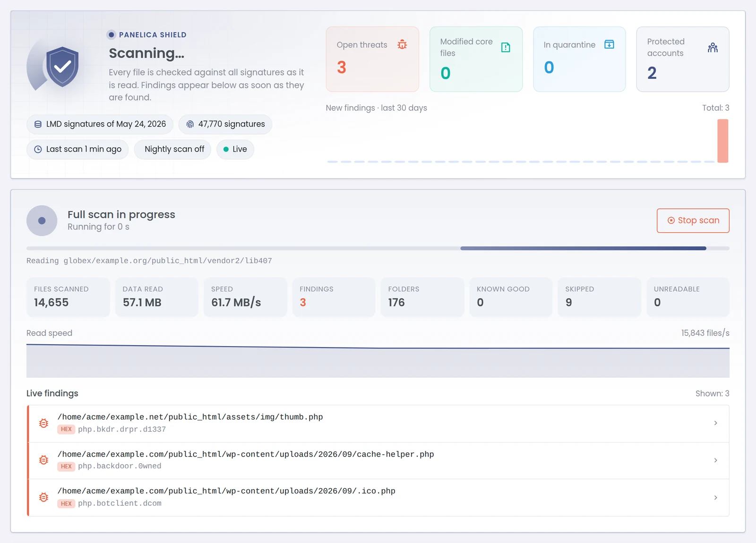Click the clock icon beside Last scan
This screenshot has width=756, height=543.
(x=38, y=149)
